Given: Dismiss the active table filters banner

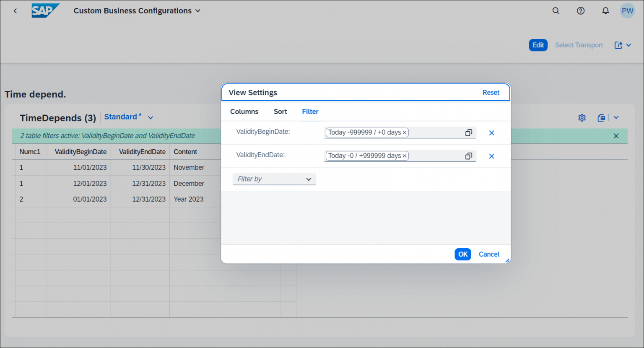Looking at the screenshot, I should point(616,135).
